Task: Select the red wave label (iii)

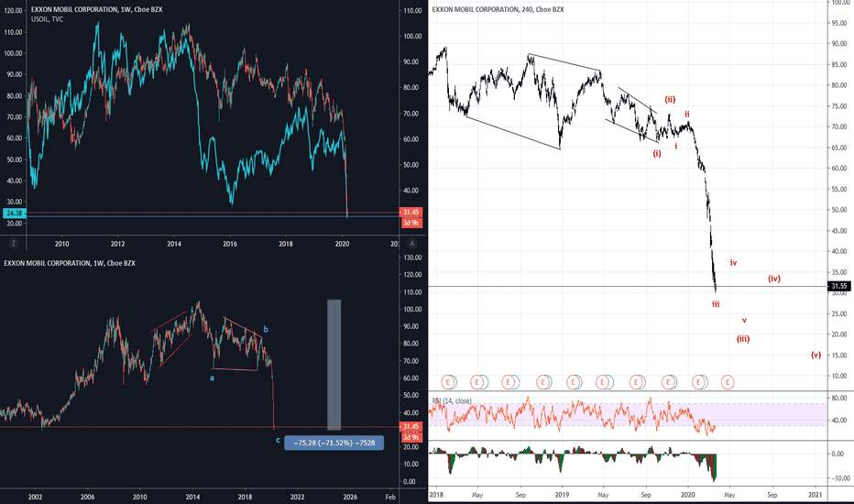Action: pyautogui.click(x=743, y=339)
